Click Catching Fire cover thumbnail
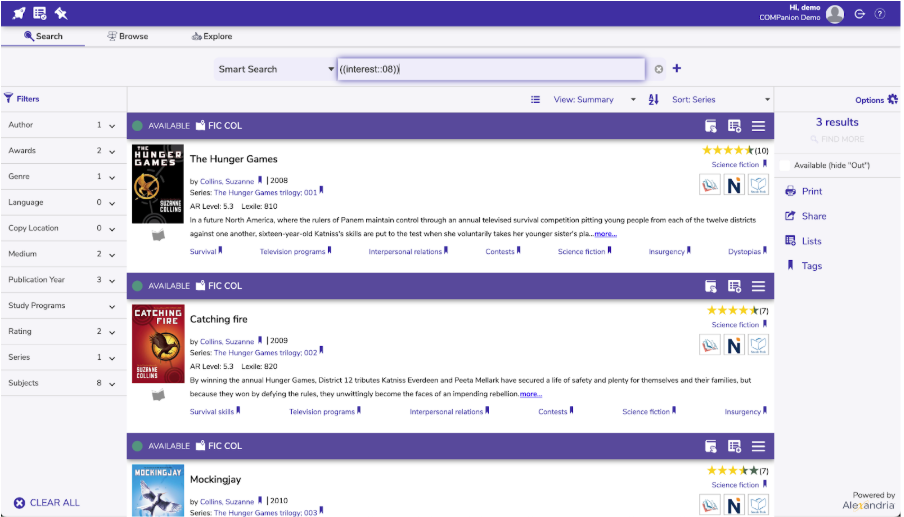Screen dimensions: 904x517 click(x=158, y=344)
